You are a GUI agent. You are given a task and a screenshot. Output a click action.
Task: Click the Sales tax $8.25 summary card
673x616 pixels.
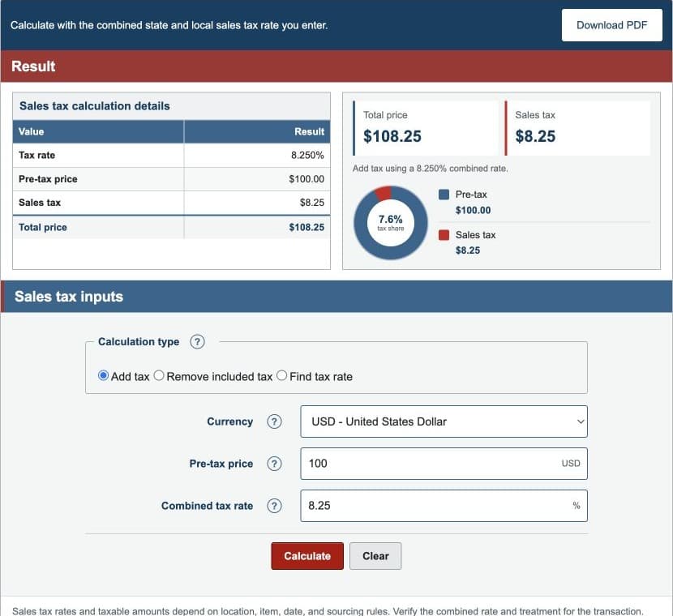[577, 128]
